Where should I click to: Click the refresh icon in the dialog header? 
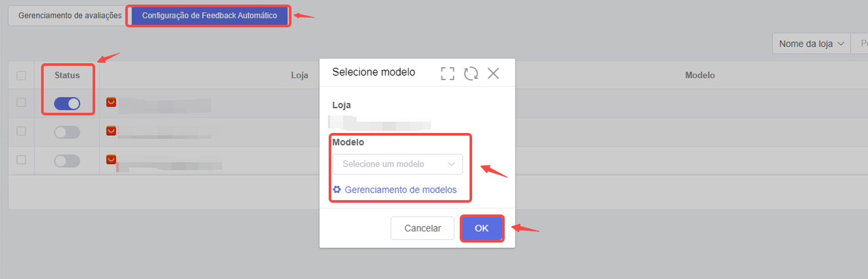471,73
